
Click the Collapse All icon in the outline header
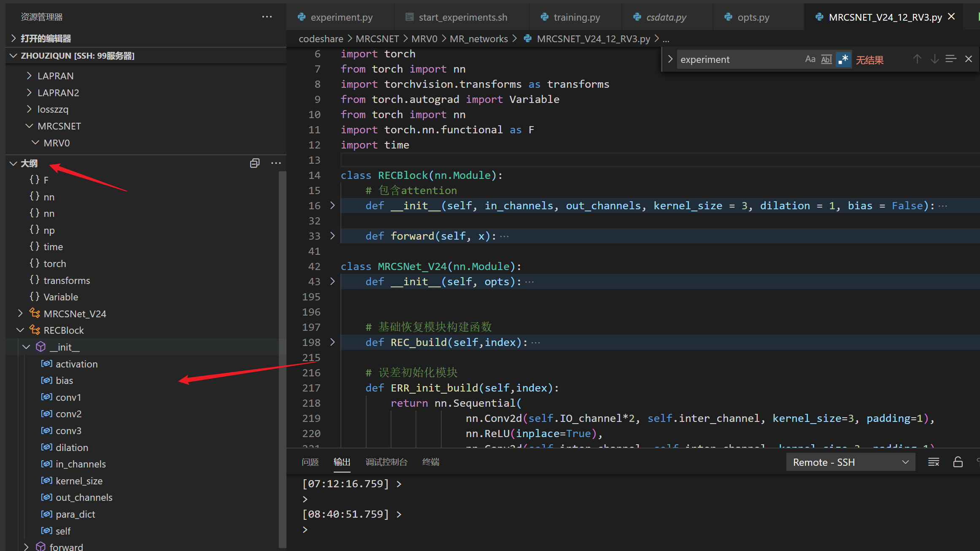(254, 163)
